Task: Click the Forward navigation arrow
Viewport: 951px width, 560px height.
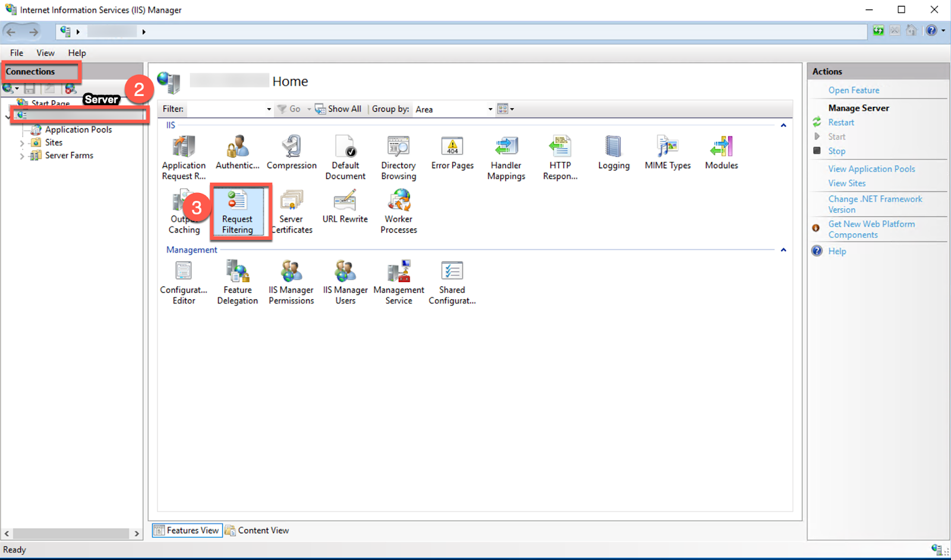Action: coord(33,31)
